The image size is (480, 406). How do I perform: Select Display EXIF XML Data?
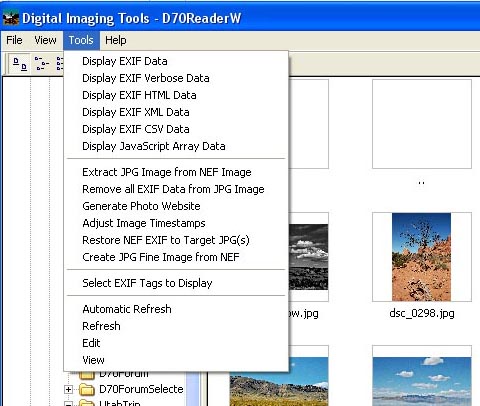[176, 112]
